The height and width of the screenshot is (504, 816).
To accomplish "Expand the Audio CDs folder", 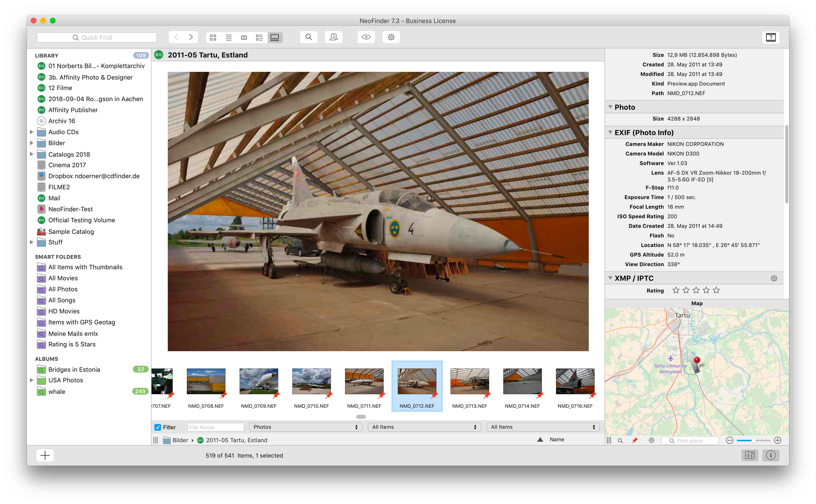I will [x=32, y=132].
